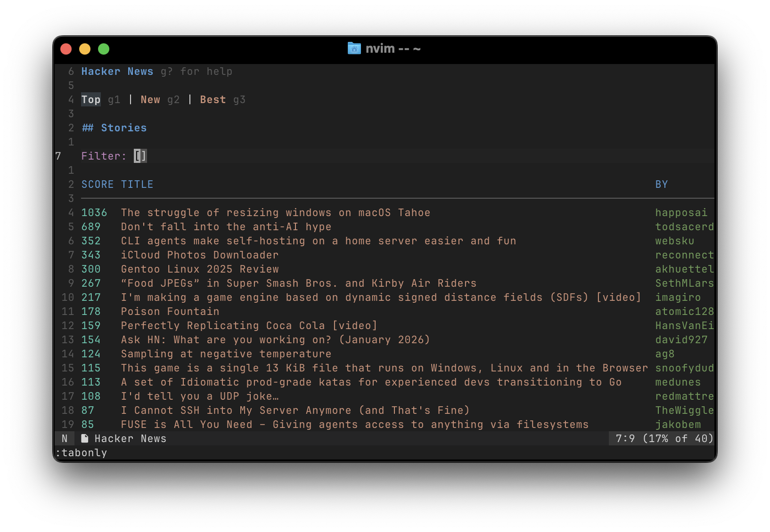Click the '## Stories' header
This screenshot has width=770, height=532.
pyautogui.click(x=114, y=128)
